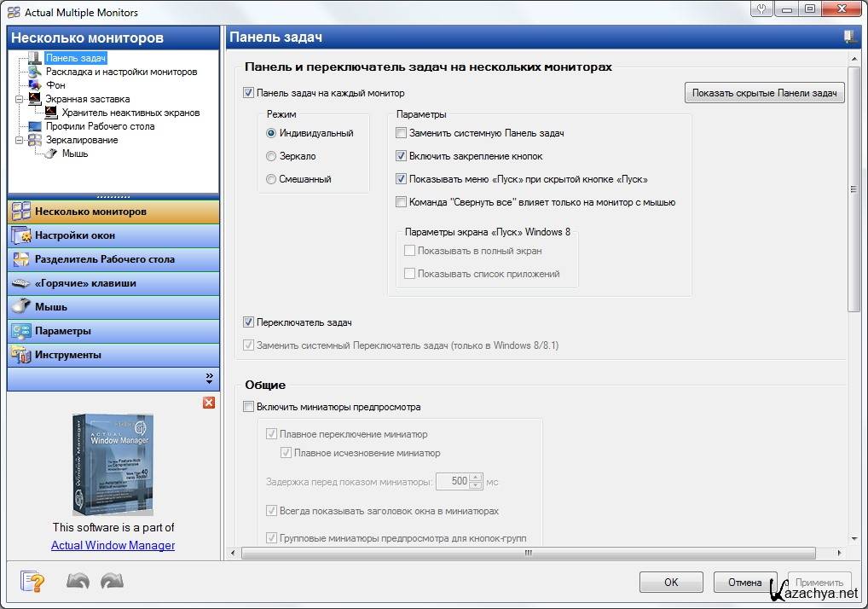The width and height of the screenshot is (868, 609).
Task: Select Инструменты section icon in sidebar
Action: 21,355
